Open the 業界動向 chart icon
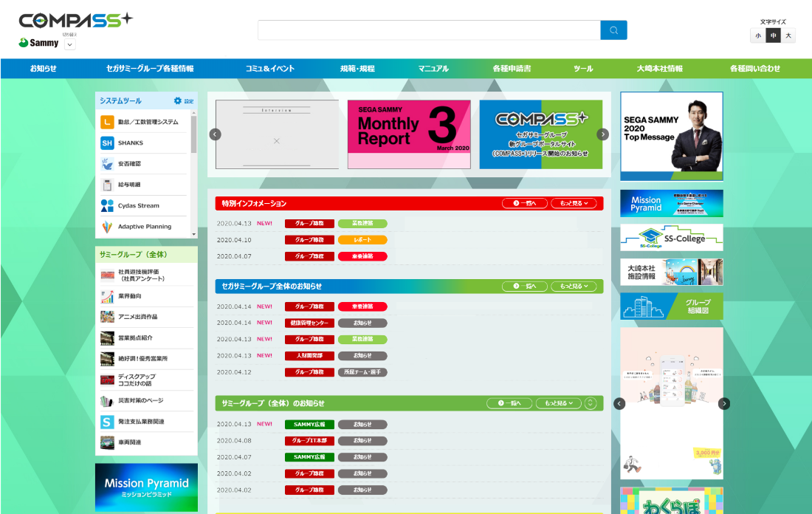This screenshot has height=514, width=812. point(107,296)
